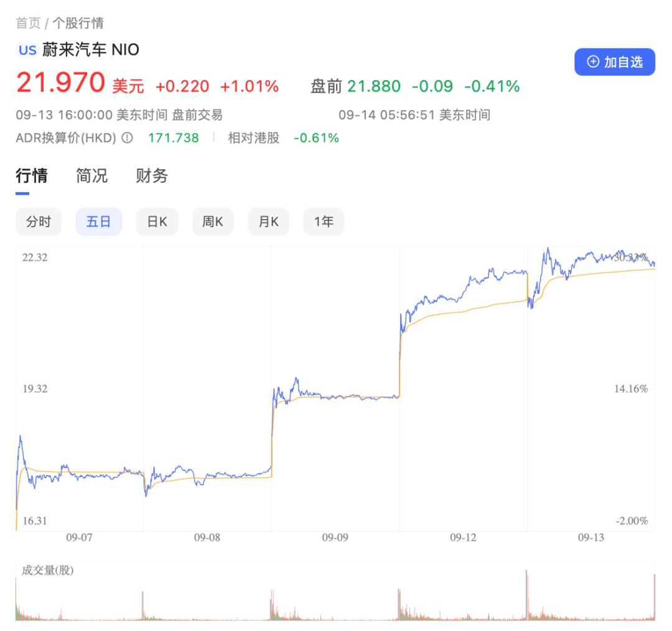The width and height of the screenshot is (672, 631).
Task: Open 个股行情 breadcrumb link
Action: [x=78, y=23]
